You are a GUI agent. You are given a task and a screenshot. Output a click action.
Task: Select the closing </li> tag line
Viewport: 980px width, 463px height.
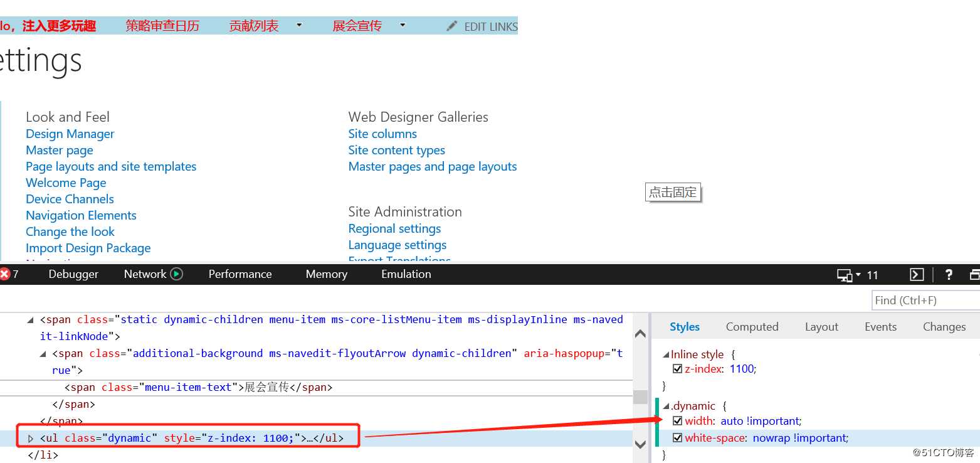(x=43, y=455)
